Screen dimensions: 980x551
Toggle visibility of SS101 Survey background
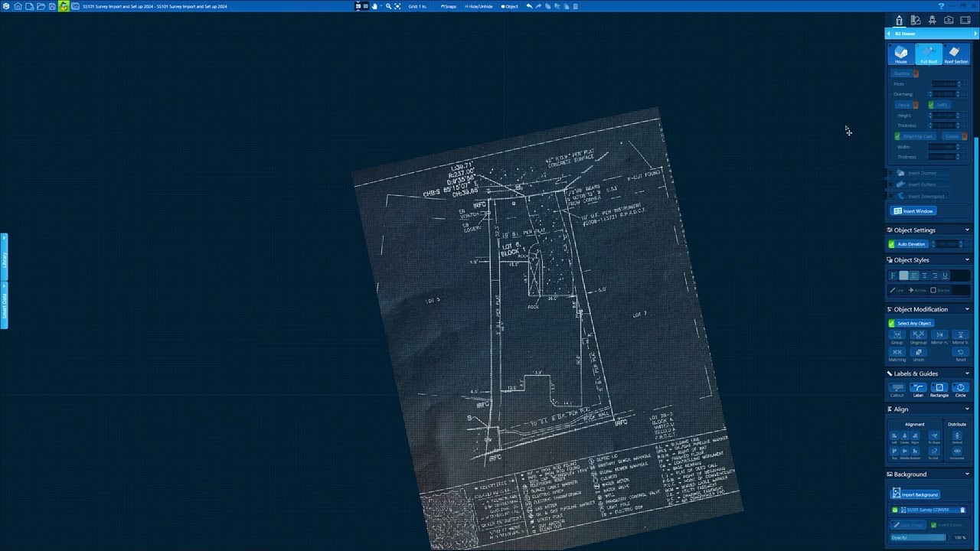pyautogui.click(x=894, y=510)
